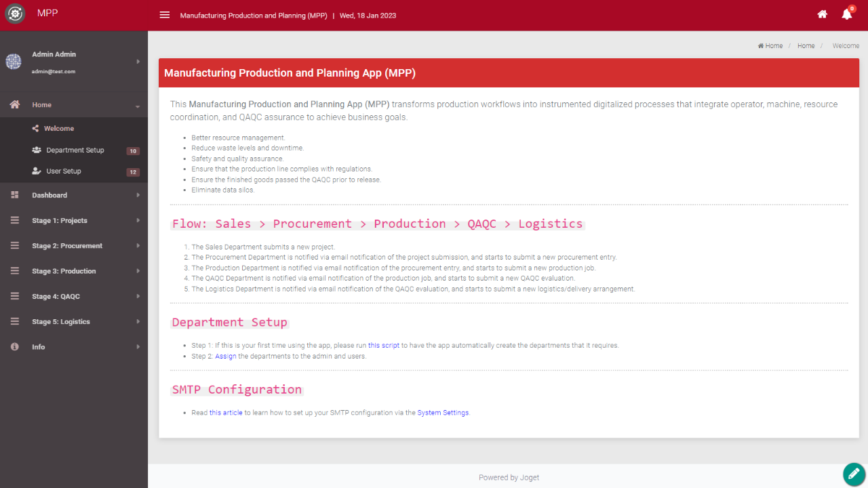Screen dimensions: 868x488
Task: Click first Home breadcrumb link
Action: tap(770, 46)
